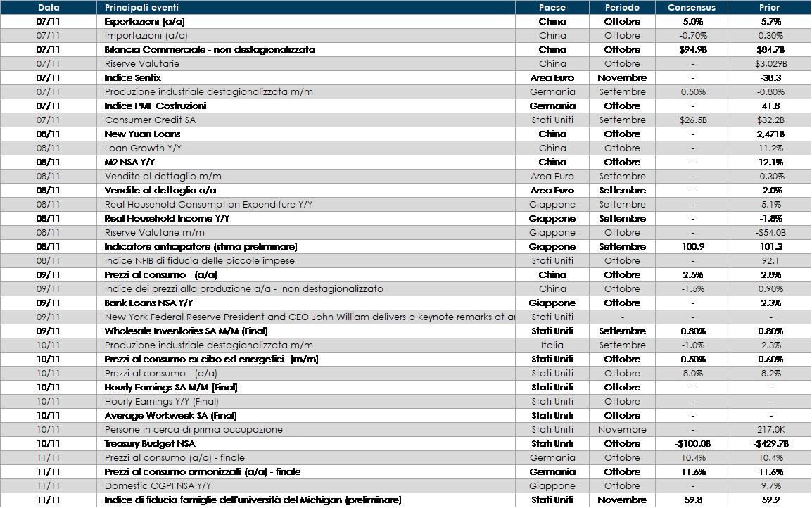Image resolution: width=812 pixels, height=508 pixels.
Task: Click the Paese column header
Action: [552, 8]
